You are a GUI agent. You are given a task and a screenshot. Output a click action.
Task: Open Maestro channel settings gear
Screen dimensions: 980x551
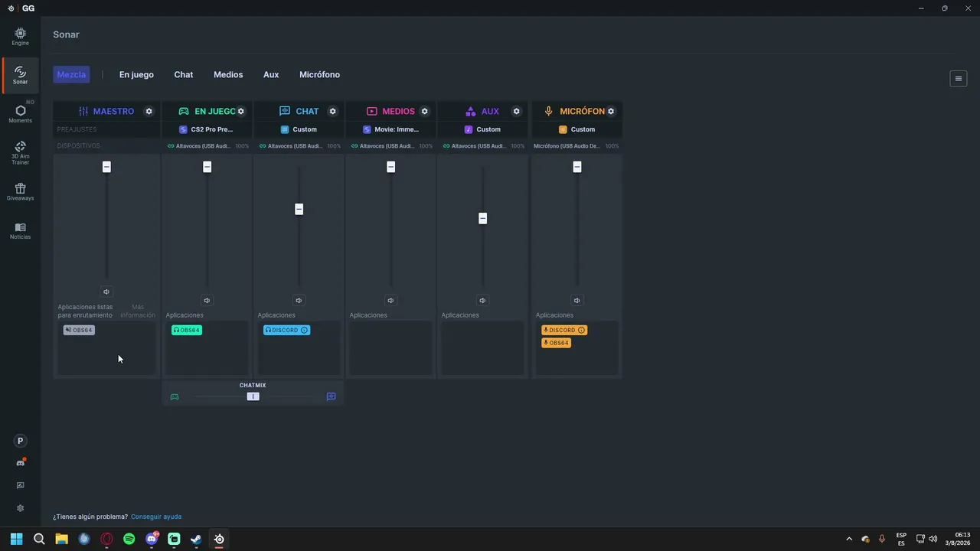pos(149,111)
